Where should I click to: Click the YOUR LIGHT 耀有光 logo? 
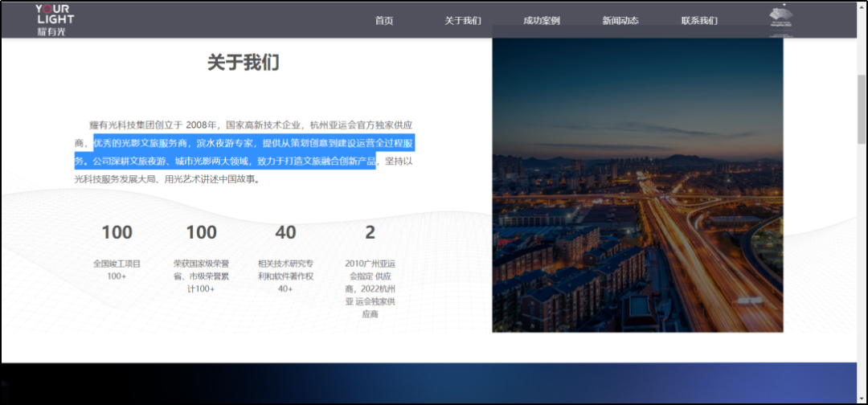coord(55,20)
